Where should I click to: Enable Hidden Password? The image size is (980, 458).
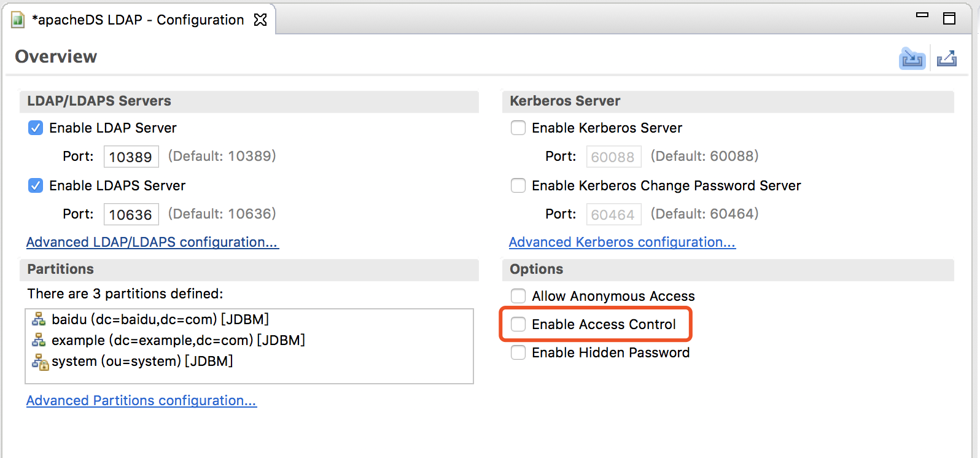point(518,352)
